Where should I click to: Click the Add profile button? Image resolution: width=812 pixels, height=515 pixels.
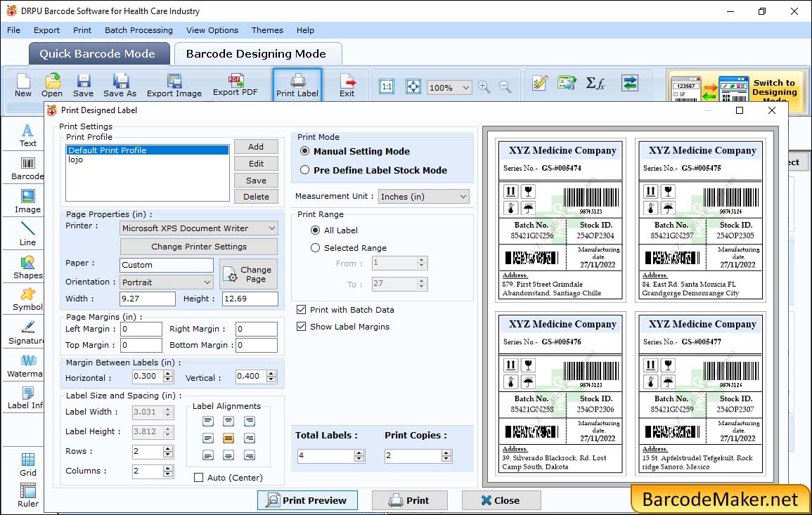pyautogui.click(x=256, y=147)
